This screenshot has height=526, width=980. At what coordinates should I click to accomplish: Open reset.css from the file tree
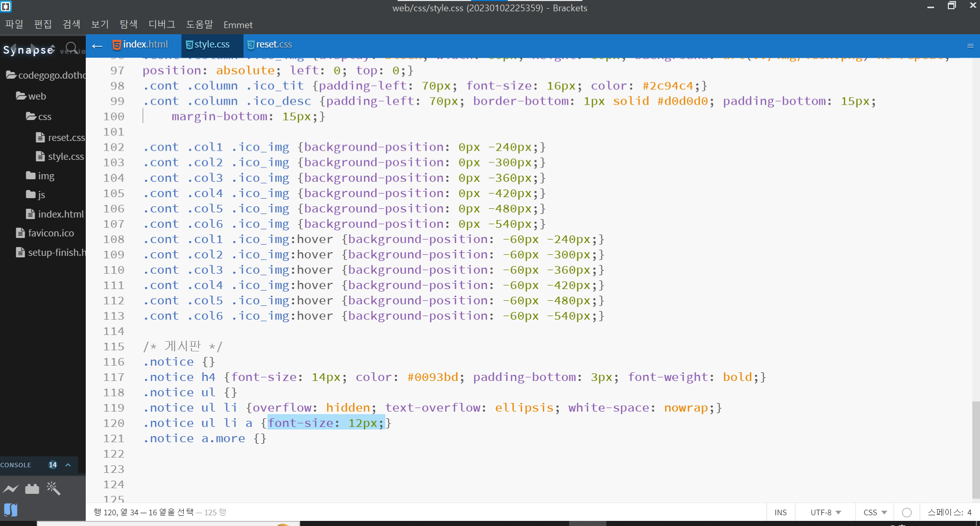pos(61,137)
